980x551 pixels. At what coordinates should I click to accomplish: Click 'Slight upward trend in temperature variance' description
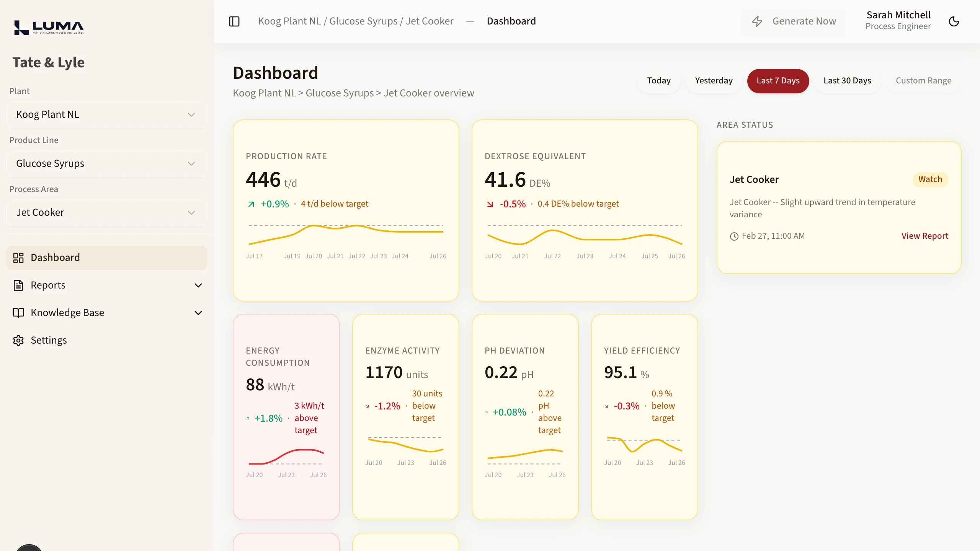pos(822,209)
